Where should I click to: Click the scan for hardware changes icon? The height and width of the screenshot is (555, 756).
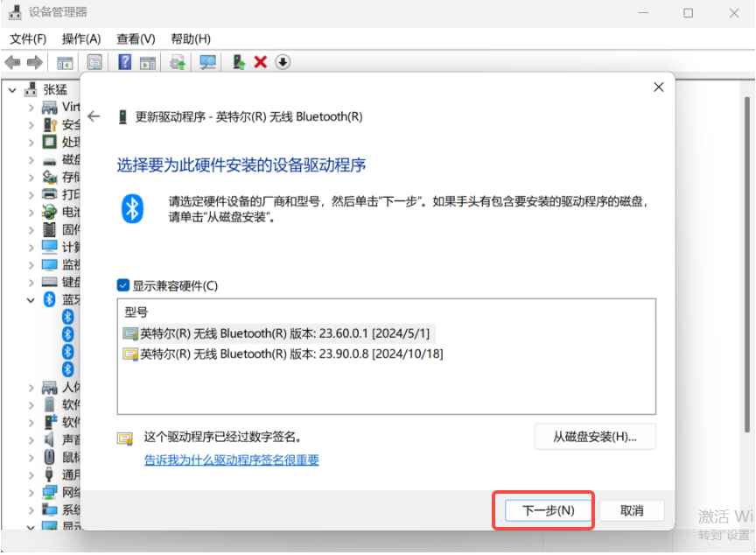(x=207, y=62)
